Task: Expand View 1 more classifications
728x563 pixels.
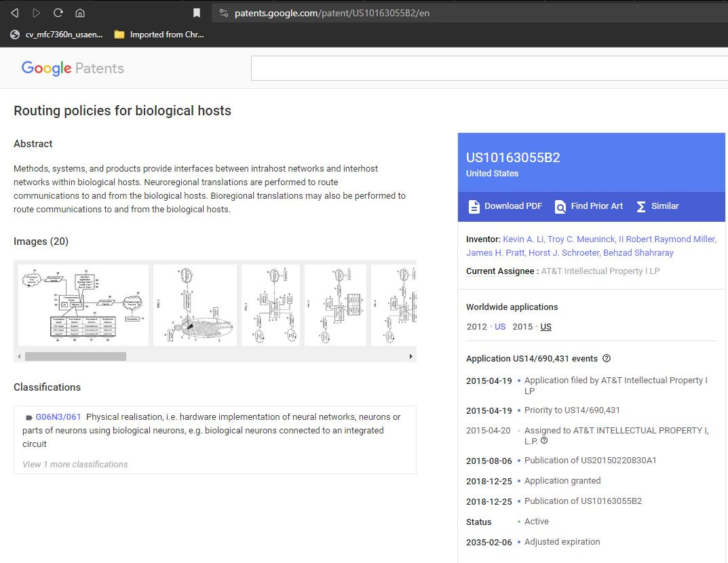Action: pyautogui.click(x=75, y=464)
